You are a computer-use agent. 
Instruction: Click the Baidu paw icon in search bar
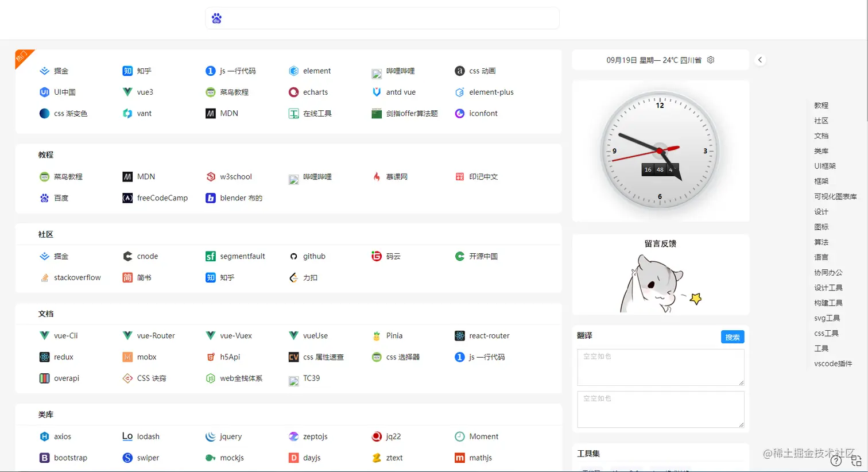216,18
